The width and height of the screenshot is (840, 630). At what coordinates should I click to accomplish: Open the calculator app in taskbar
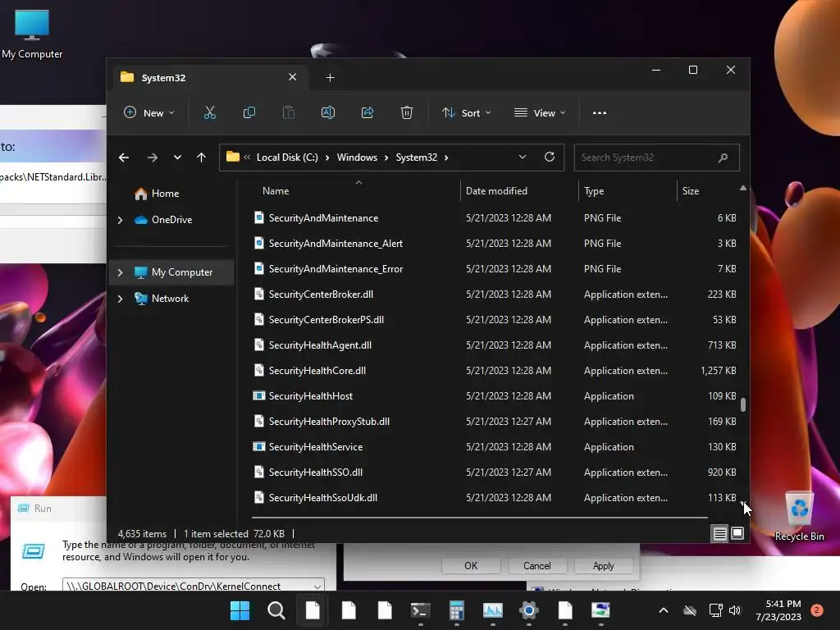[x=456, y=610]
